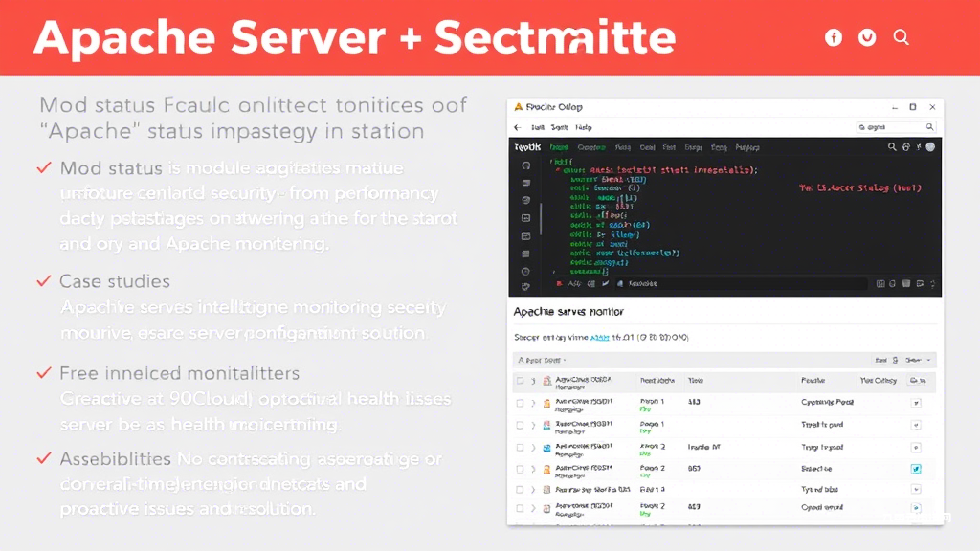Expand the third data row with its chevron
Screen dimensions: 980x551
tap(534, 448)
